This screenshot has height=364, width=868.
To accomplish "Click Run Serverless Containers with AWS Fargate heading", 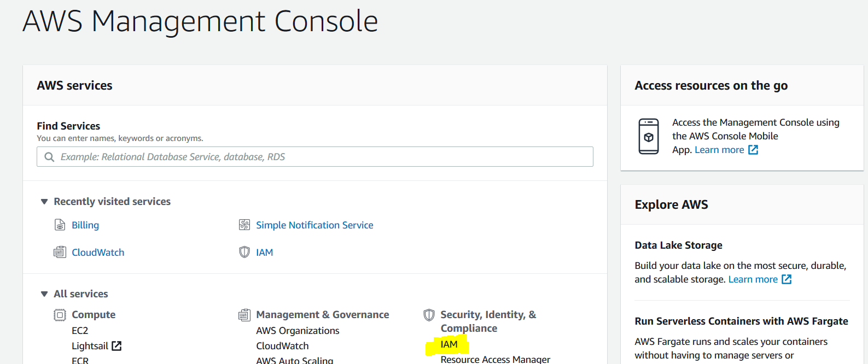I will tap(741, 321).
